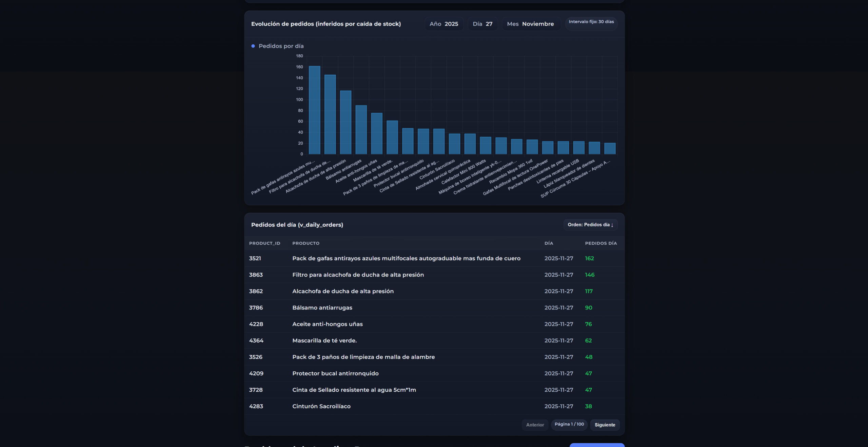Click the Orden: Pedidos día sort button
Viewport: 868px width, 447px height.
point(590,225)
